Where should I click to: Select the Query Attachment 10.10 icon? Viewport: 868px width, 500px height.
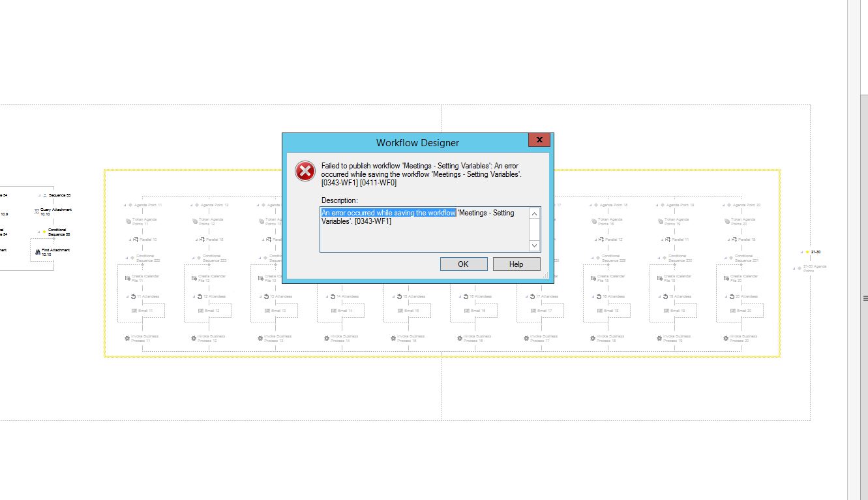37,211
